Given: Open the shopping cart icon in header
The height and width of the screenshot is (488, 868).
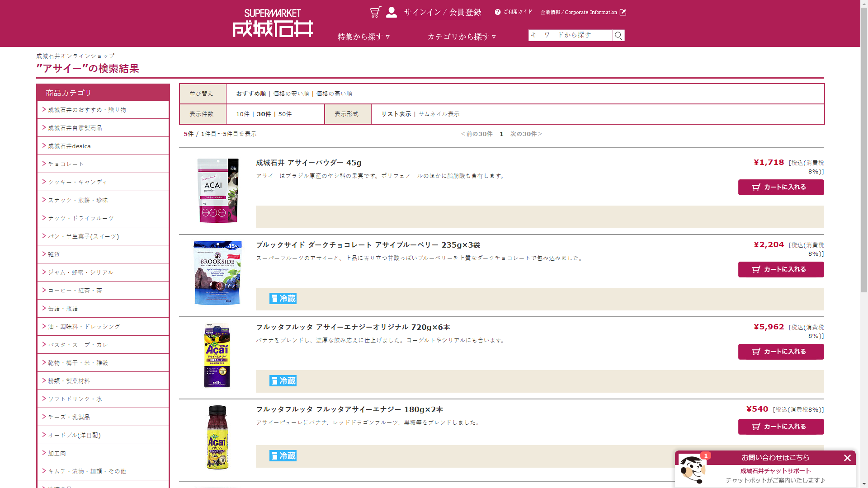Looking at the screenshot, I should (x=375, y=12).
